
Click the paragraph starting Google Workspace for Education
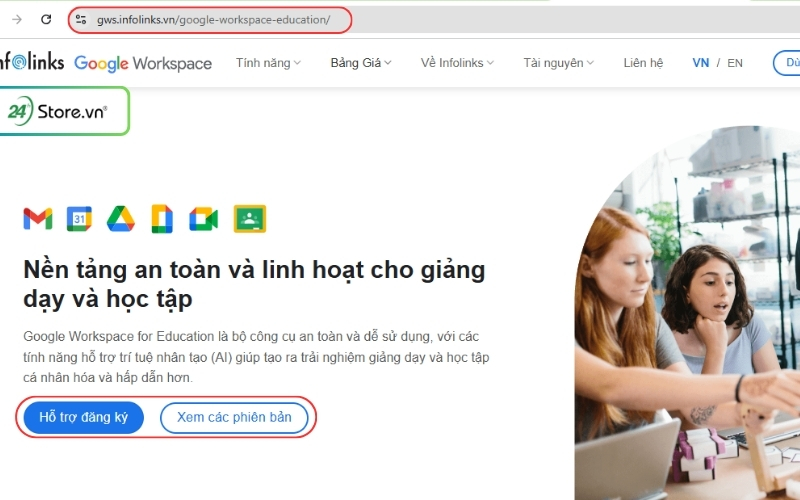coord(256,357)
